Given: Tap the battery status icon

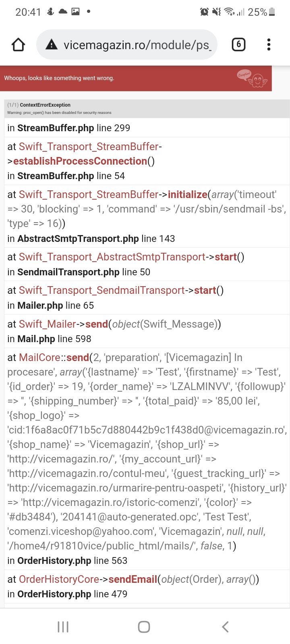Looking at the screenshot, I should (x=272, y=12).
